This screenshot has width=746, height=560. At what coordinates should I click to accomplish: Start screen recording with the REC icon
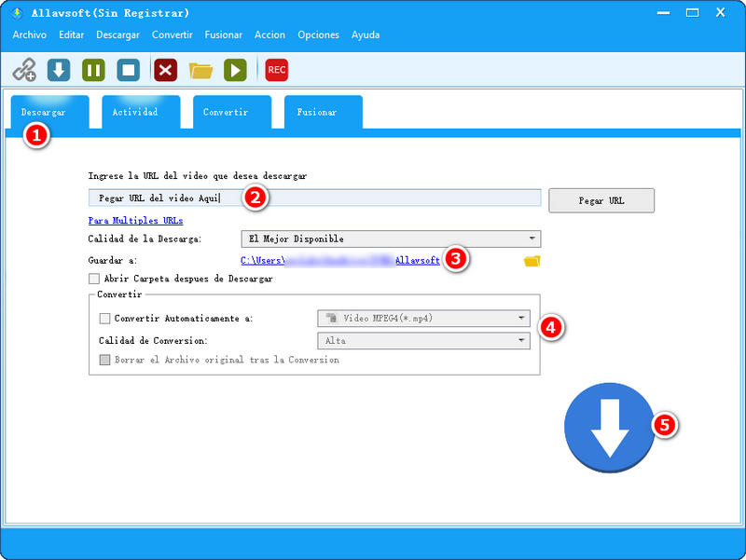click(276, 70)
